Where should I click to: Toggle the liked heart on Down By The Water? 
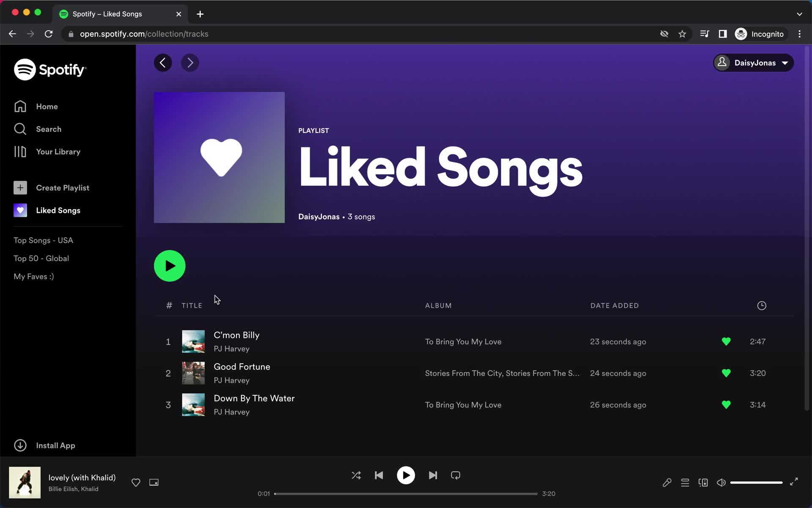point(727,404)
